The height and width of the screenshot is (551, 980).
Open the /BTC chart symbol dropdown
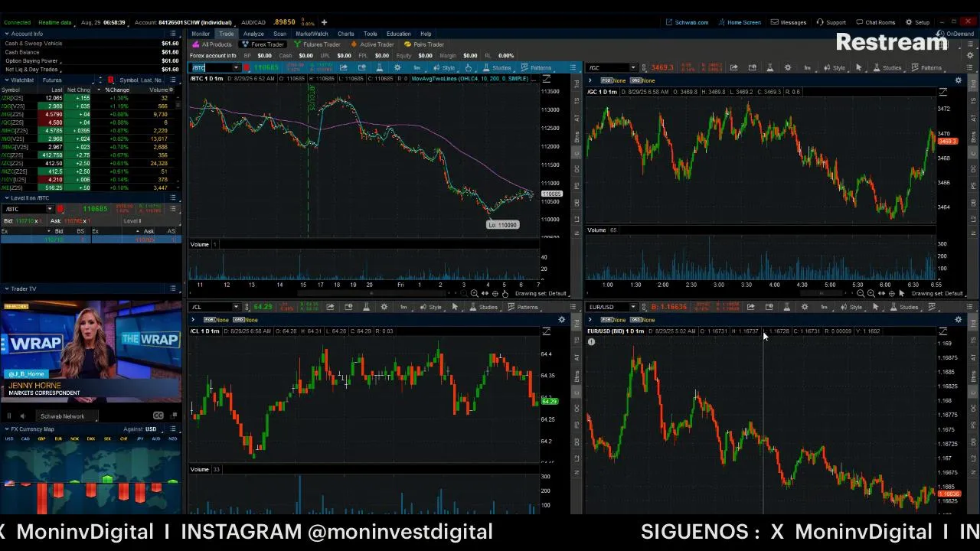pos(236,68)
